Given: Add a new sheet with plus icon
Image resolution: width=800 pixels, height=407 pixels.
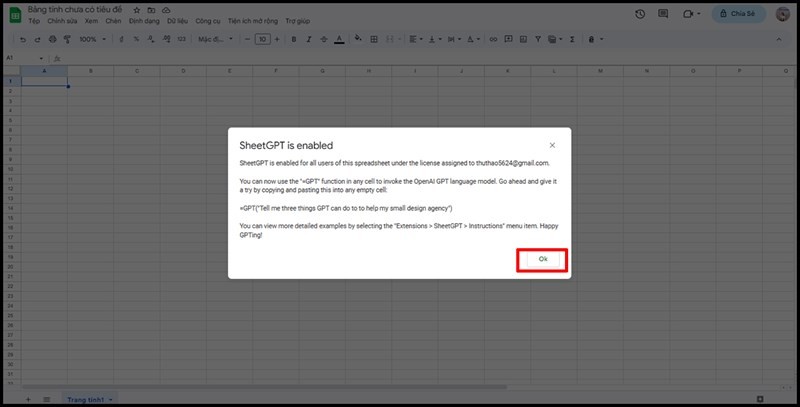Looking at the screenshot, I should [28, 399].
